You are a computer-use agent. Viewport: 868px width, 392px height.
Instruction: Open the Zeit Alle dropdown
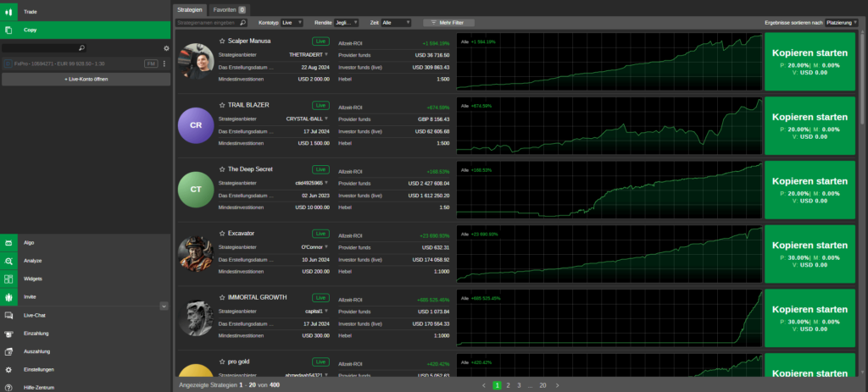[397, 23]
